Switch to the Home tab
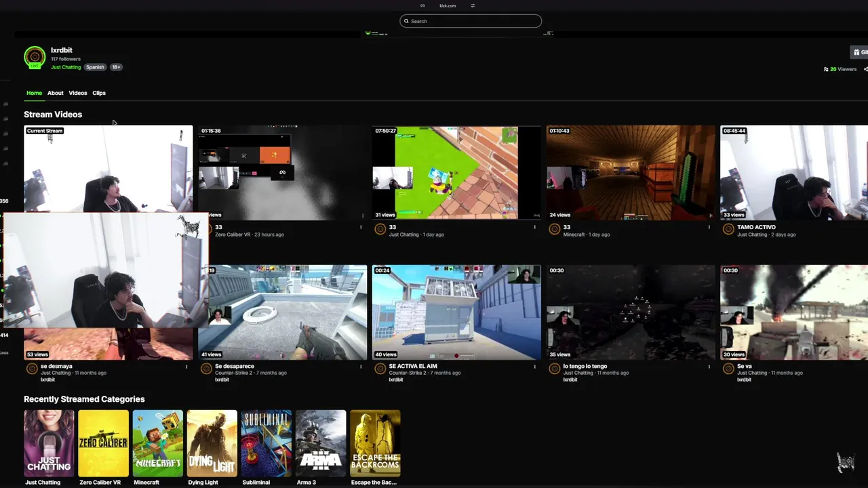The image size is (868, 488). [x=34, y=93]
